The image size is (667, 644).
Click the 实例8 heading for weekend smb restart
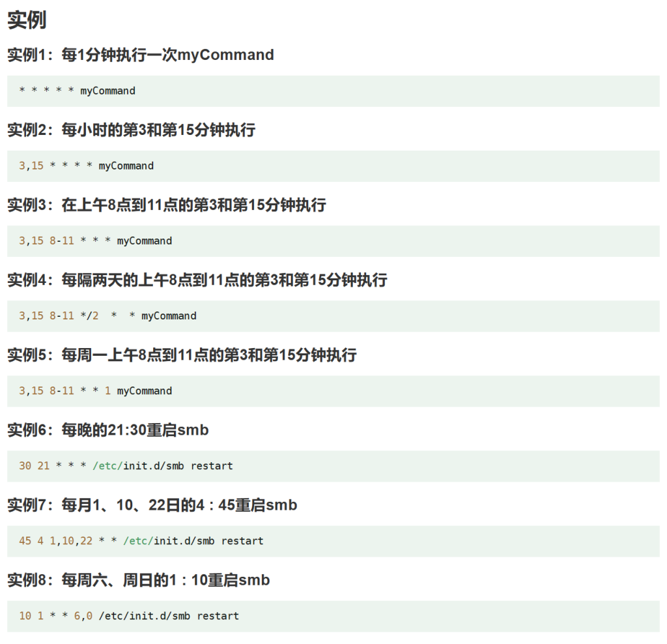pyautogui.click(x=138, y=579)
